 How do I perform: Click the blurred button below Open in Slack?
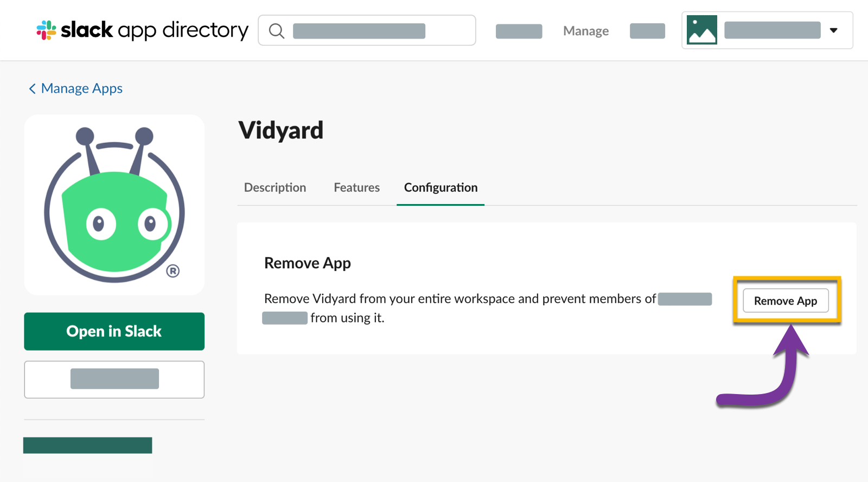point(114,379)
